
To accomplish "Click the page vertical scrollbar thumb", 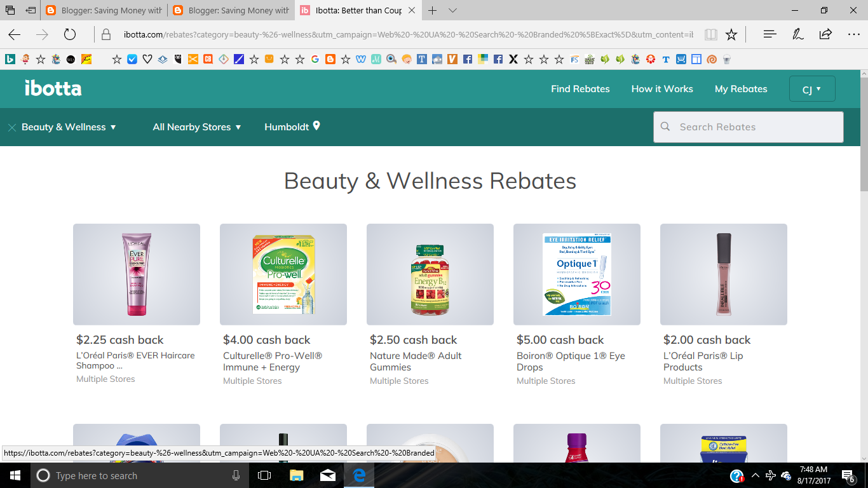I will (864, 133).
